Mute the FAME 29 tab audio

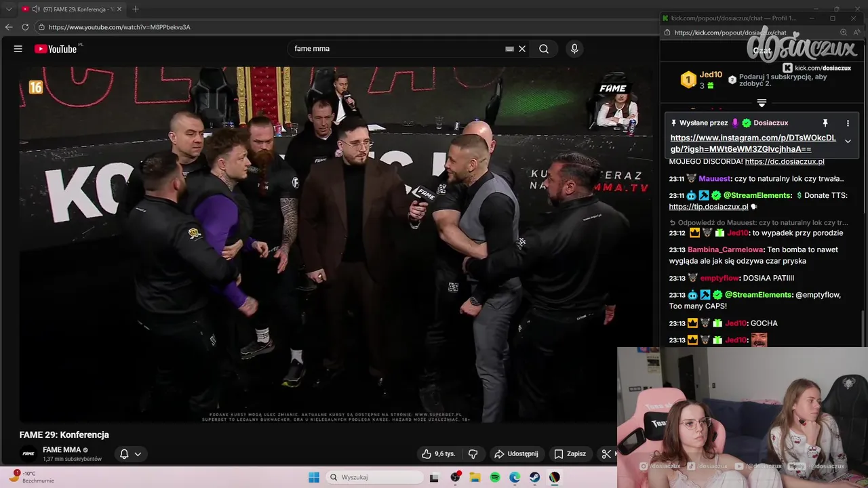pos(35,9)
